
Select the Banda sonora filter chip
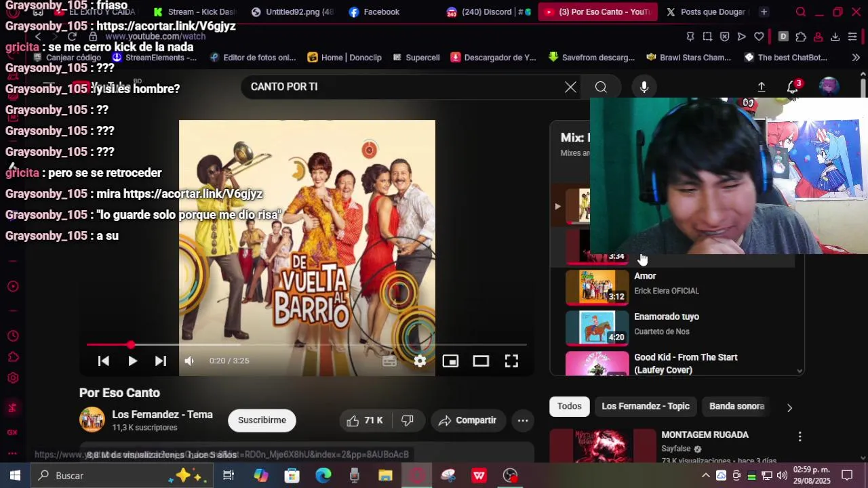pyautogui.click(x=736, y=407)
